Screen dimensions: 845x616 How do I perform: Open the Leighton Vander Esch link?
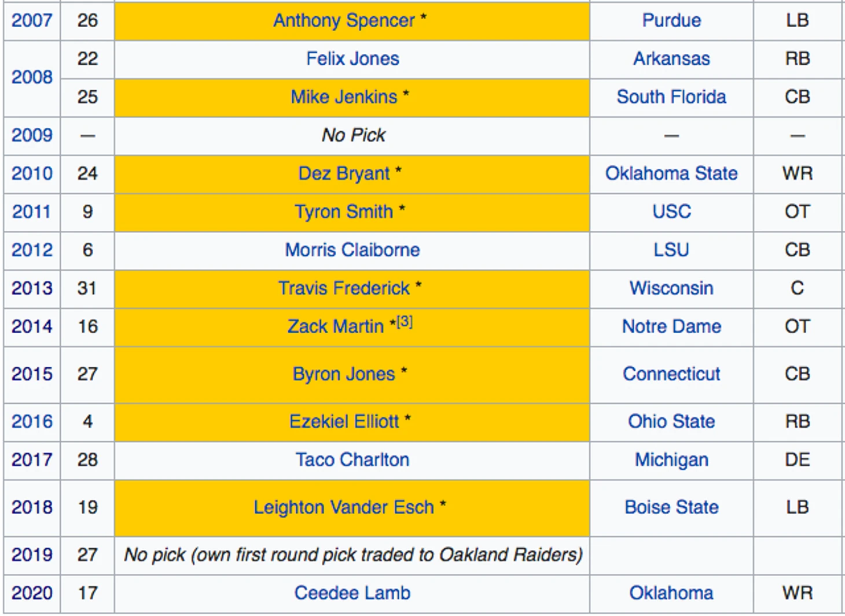(x=344, y=508)
